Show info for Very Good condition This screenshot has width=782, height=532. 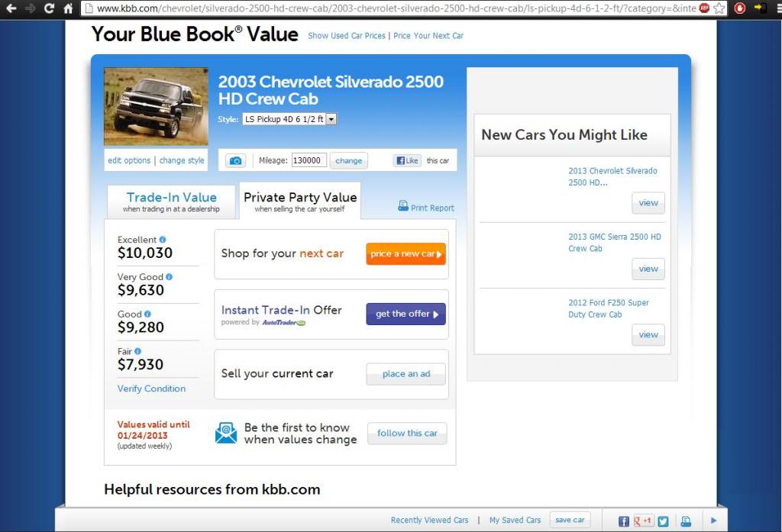coord(169,277)
